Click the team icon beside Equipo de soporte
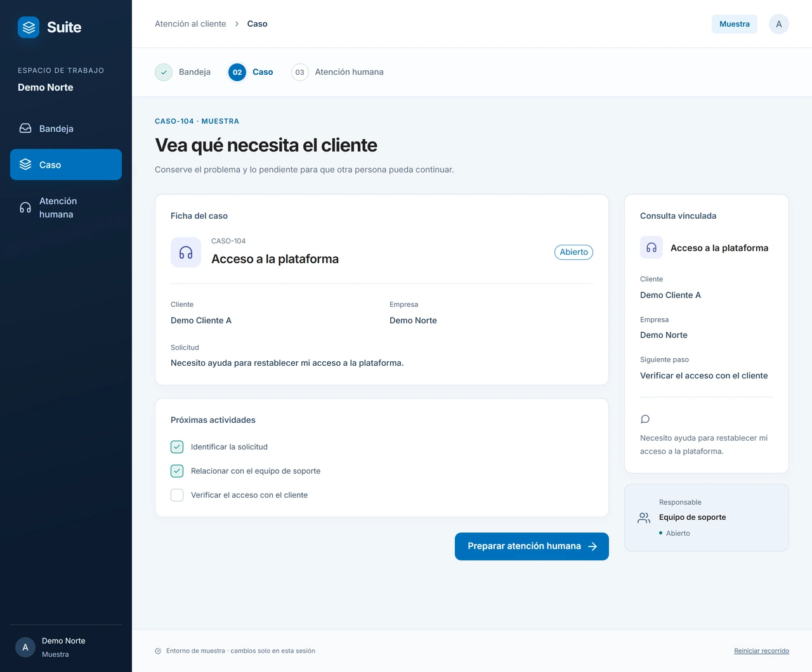 point(644,518)
